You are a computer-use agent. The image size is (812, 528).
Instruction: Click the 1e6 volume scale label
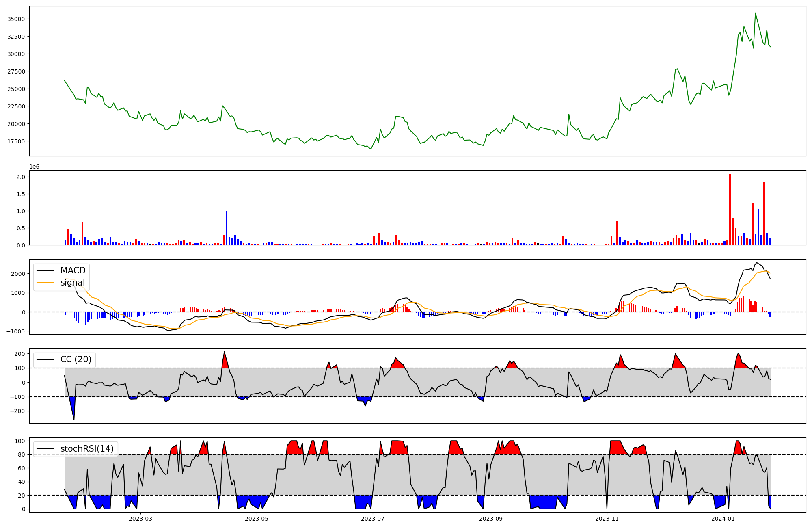click(34, 167)
